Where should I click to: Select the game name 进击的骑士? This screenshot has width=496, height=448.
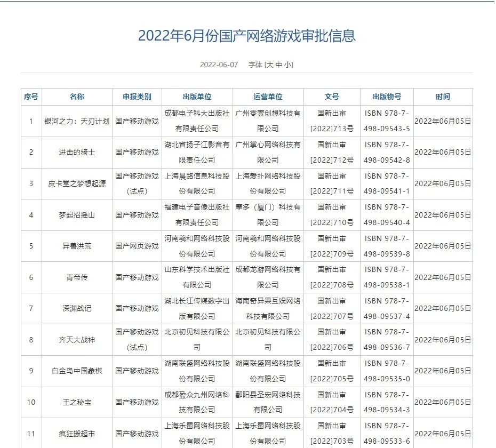coord(77,152)
